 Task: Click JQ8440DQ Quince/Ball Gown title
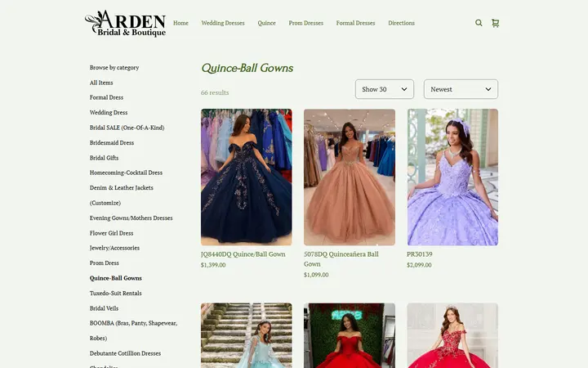pyautogui.click(x=243, y=254)
